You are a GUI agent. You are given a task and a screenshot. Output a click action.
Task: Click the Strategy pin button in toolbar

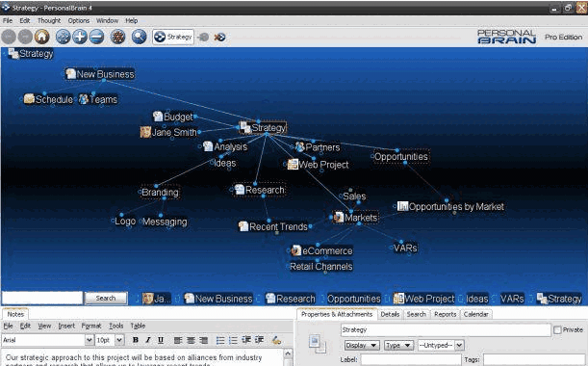[x=173, y=37]
